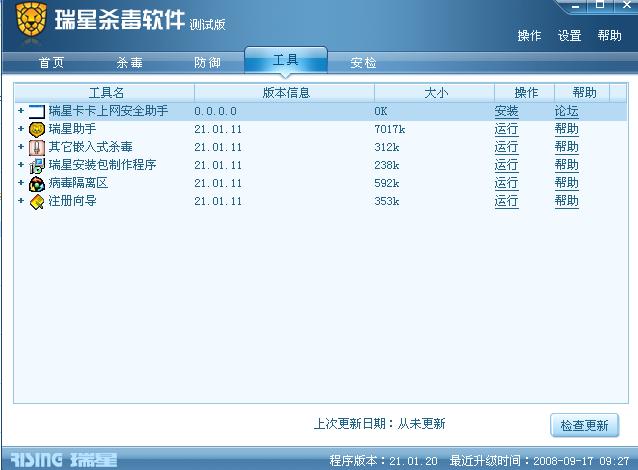Switch to the 首页 tab
Image resolution: width=638 pixels, height=470 pixels.
click(52, 63)
